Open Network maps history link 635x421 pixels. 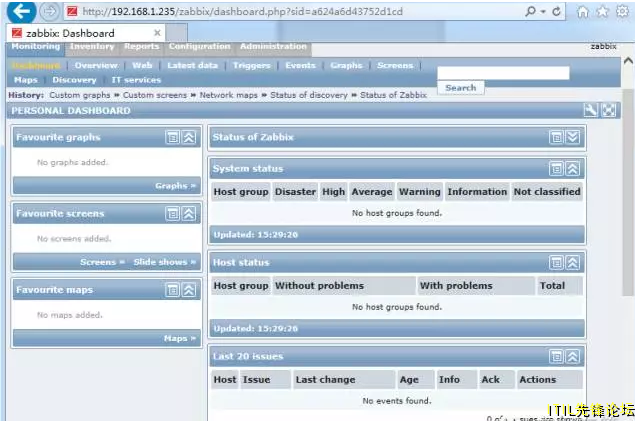coord(228,95)
